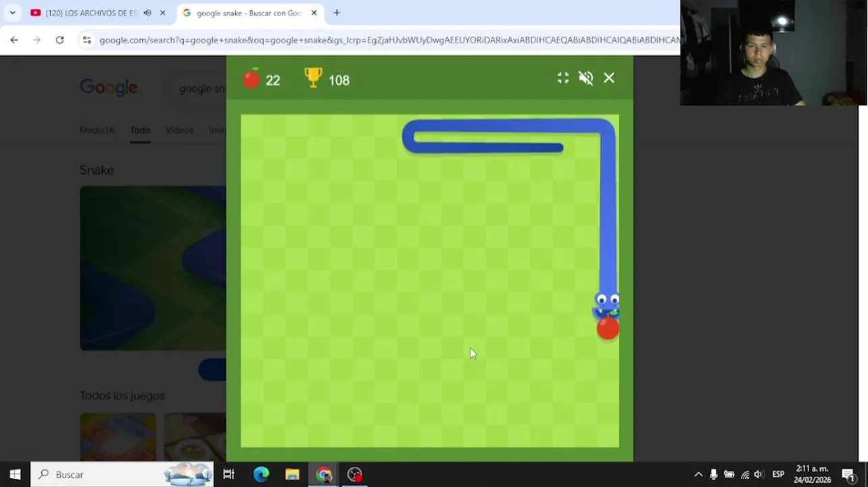Image resolution: width=868 pixels, height=487 pixels.
Task: Open the first game thumbnail under Todos los juegos
Action: pyautogui.click(x=118, y=437)
